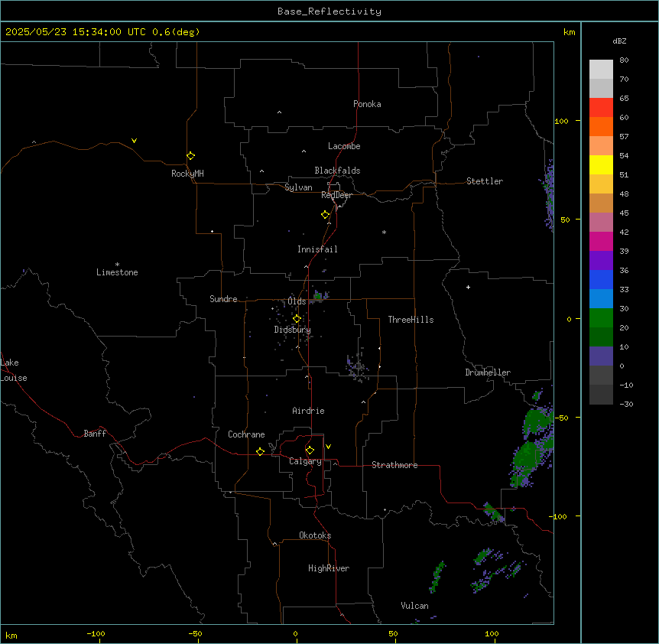Select the Drumheller label
The height and width of the screenshot is (644, 659).
[x=488, y=372]
